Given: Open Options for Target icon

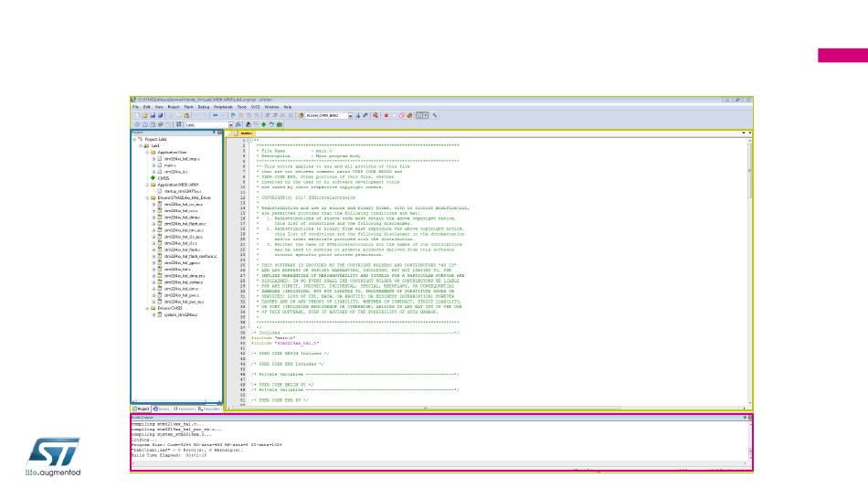Looking at the screenshot, I should point(238,124).
